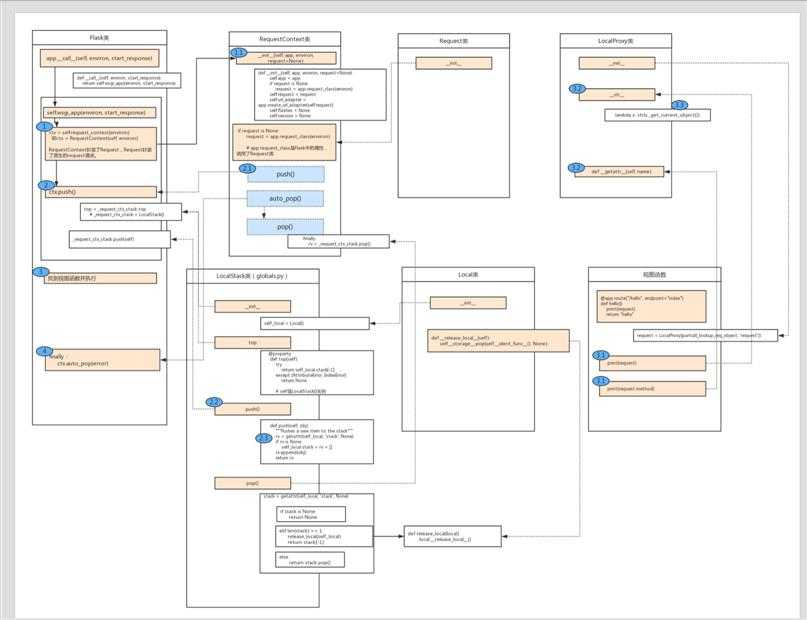Image resolution: width=807 pixels, height=620 pixels.
Task: Select the def release_local(local) note box
Action: tap(452, 536)
